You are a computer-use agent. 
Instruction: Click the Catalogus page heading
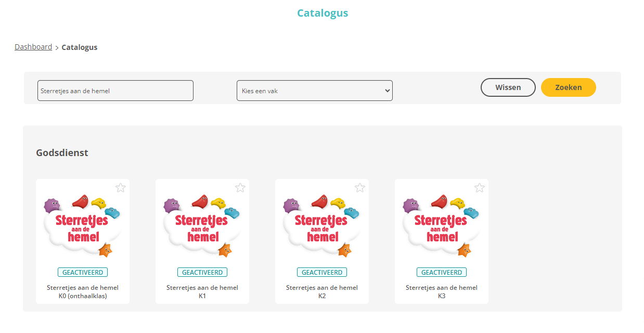(x=323, y=12)
